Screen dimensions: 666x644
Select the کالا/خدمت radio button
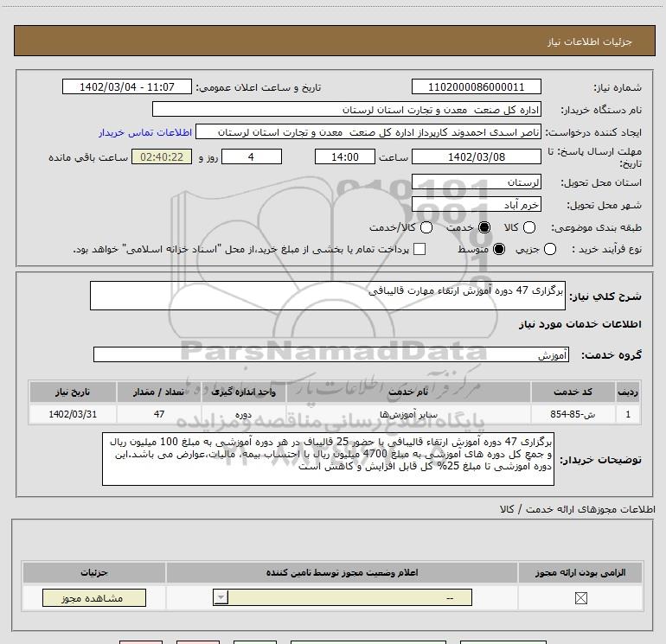tap(426, 227)
